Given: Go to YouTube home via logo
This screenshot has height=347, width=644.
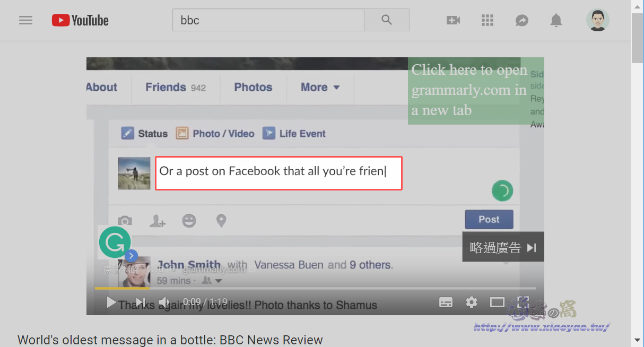Looking at the screenshot, I should pyautogui.click(x=80, y=20).
